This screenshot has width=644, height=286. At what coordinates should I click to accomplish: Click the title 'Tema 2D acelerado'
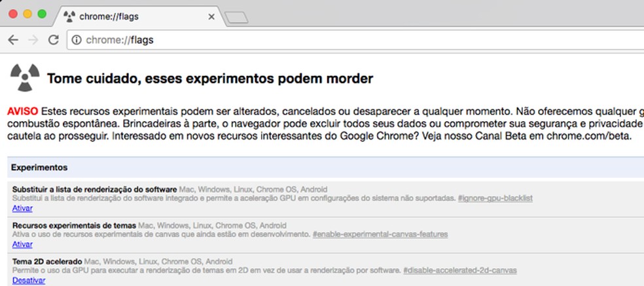coord(47,262)
